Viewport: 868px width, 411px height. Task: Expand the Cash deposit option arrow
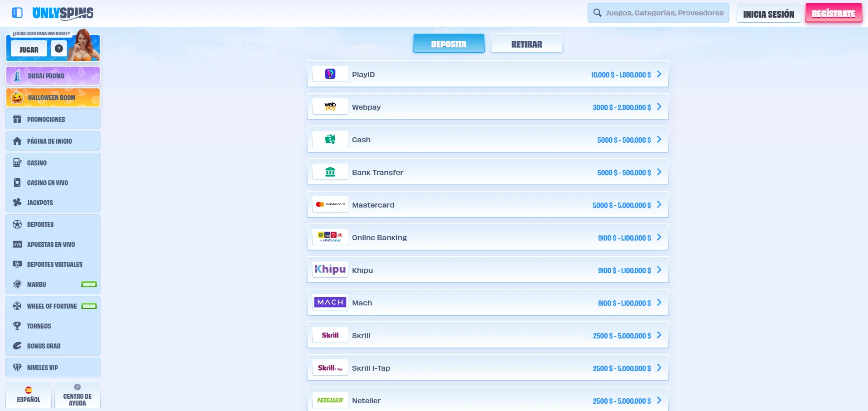[659, 140]
